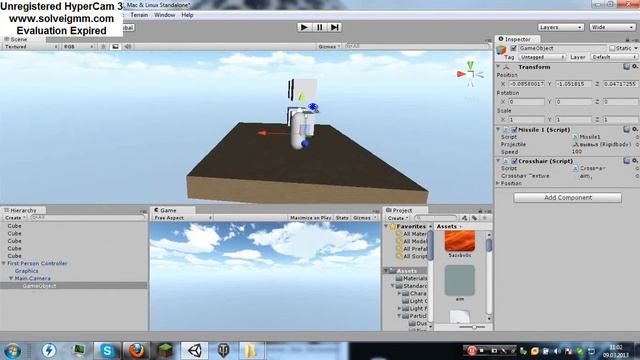Expand the Position foldout in Crosshair script
The width and height of the screenshot is (640, 360).
click(498, 183)
